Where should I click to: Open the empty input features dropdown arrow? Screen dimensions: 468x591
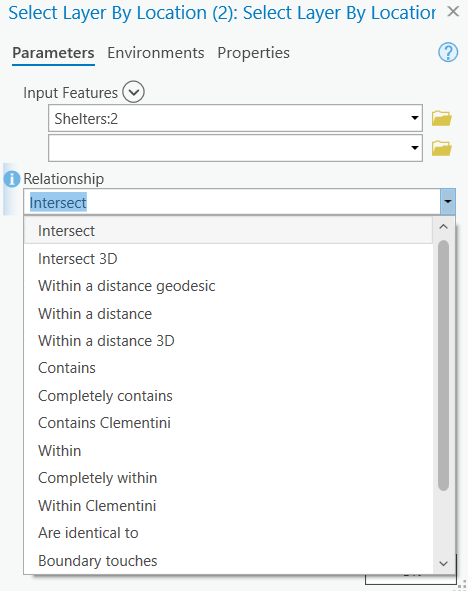point(414,148)
